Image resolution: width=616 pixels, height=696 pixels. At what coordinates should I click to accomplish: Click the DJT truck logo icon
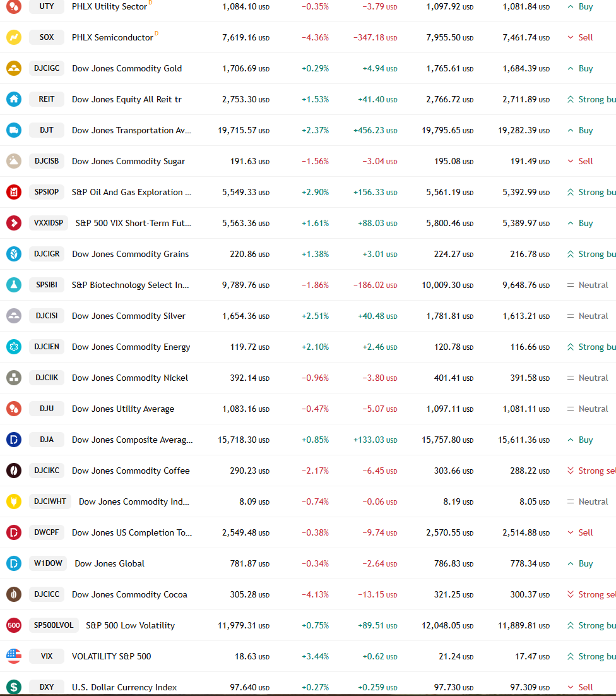tap(14, 130)
